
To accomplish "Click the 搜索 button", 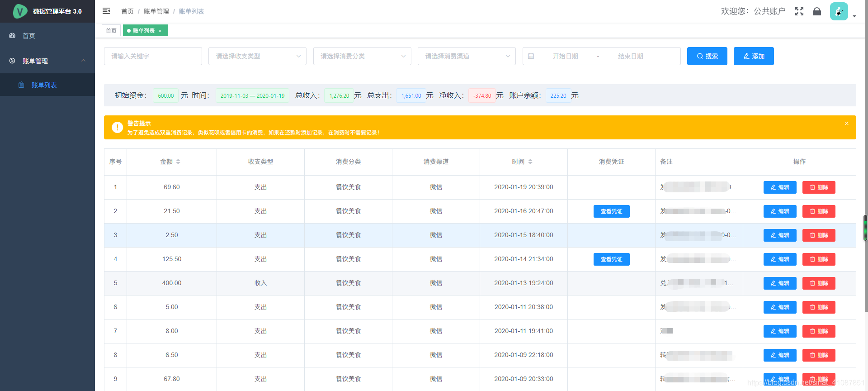I will coord(707,56).
